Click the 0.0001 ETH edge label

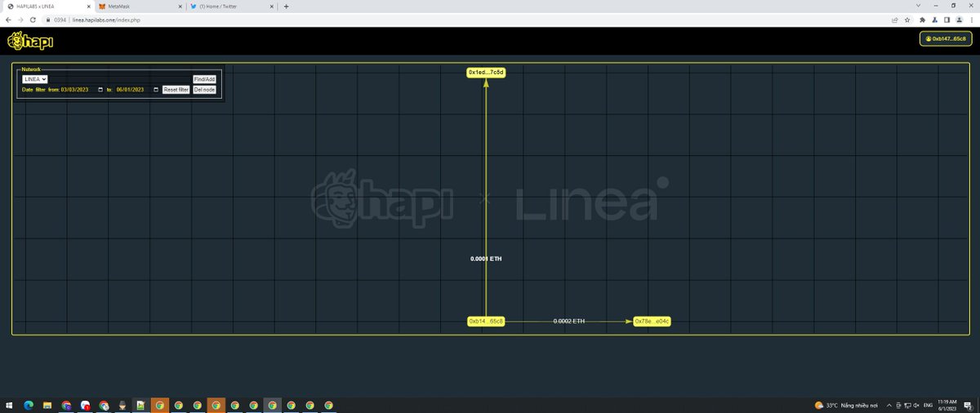point(486,259)
